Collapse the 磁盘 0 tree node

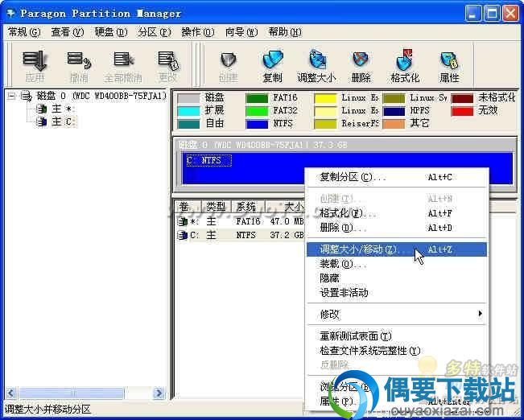(x=12, y=97)
